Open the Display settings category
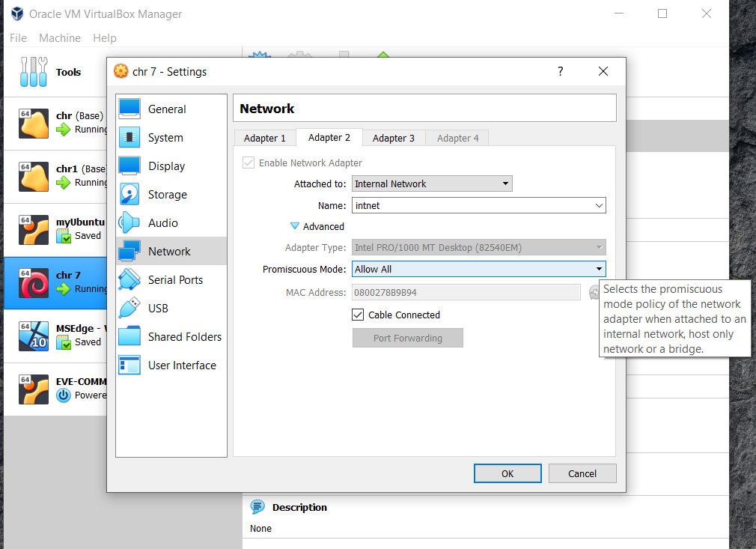This screenshot has height=549, width=756. (171, 166)
